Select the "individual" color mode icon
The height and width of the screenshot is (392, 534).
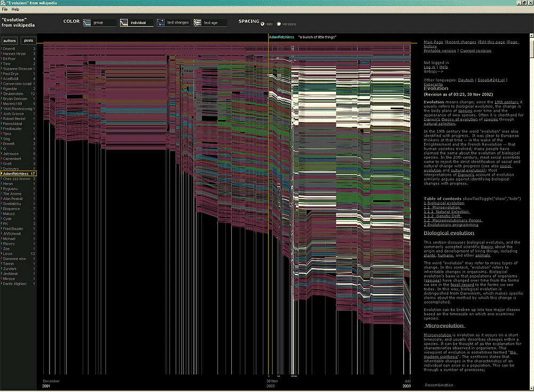click(x=124, y=21)
